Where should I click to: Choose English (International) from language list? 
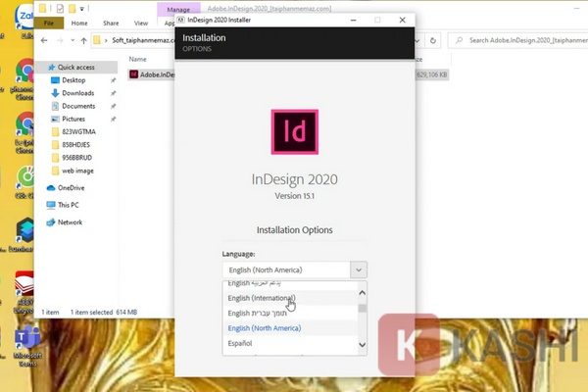point(262,298)
